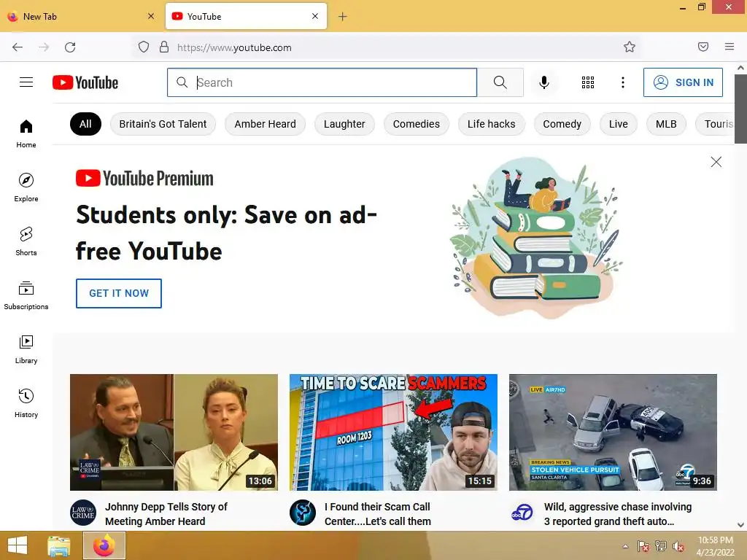The height and width of the screenshot is (560, 747).
Task: Open Explore in sidebar
Action: [x=26, y=187]
